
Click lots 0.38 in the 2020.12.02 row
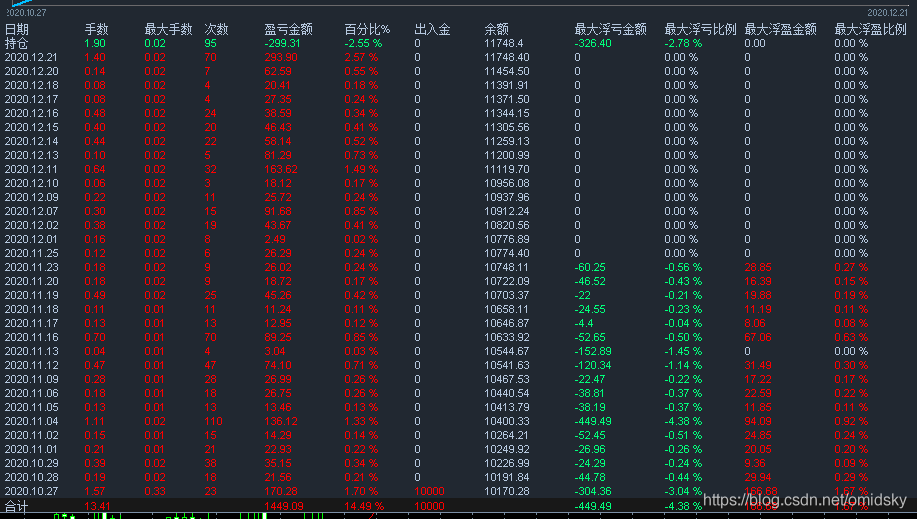[x=95, y=225]
